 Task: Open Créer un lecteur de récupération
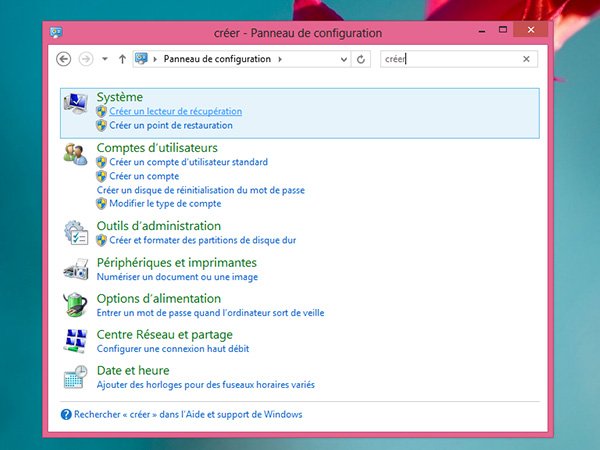point(176,111)
